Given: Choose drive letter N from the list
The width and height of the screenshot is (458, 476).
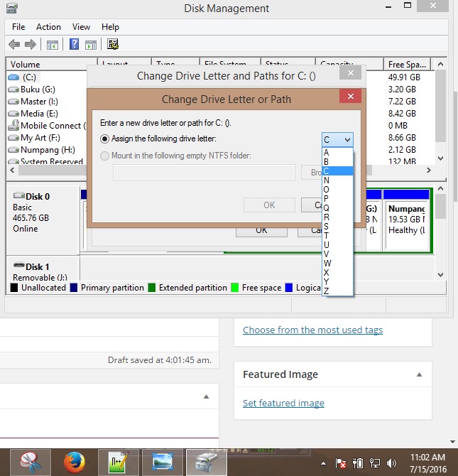Looking at the screenshot, I should point(337,180).
